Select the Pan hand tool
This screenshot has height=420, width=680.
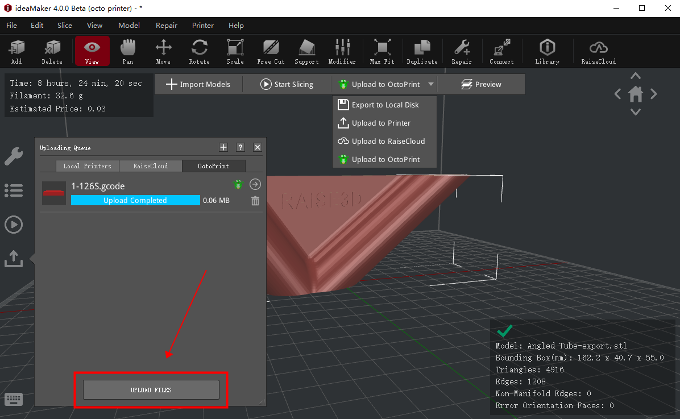click(128, 51)
